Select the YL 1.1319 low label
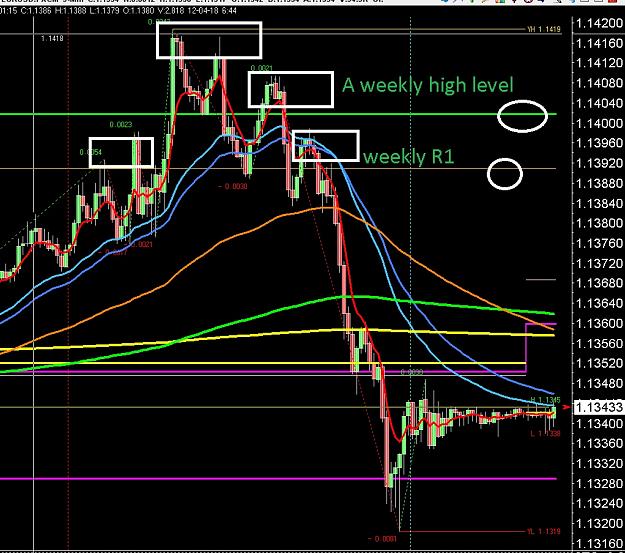Viewport: 625px width, 553px height. pyautogui.click(x=544, y=531)
